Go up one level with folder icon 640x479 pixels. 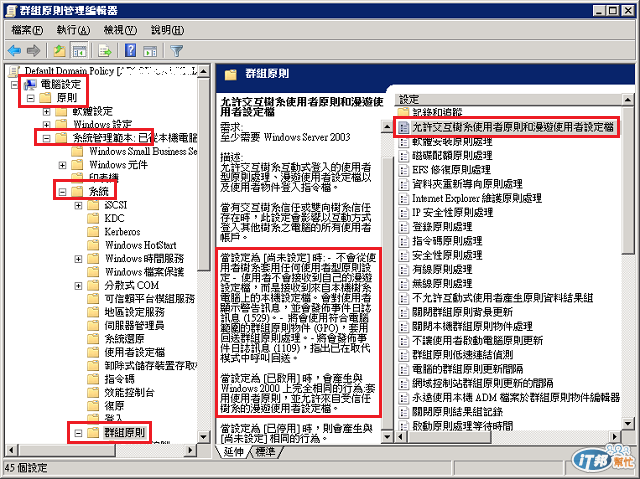60,51
